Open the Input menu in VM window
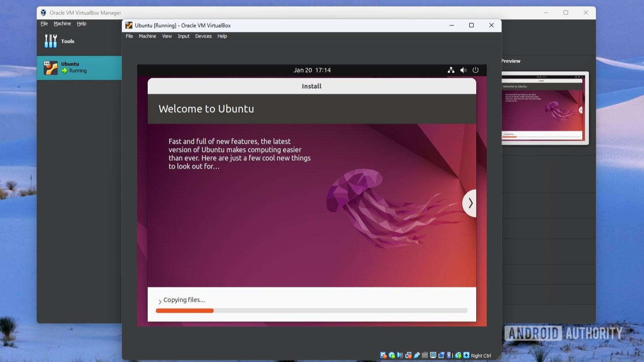This screenshot has width=644, height=362. click(x=184, y=36)
